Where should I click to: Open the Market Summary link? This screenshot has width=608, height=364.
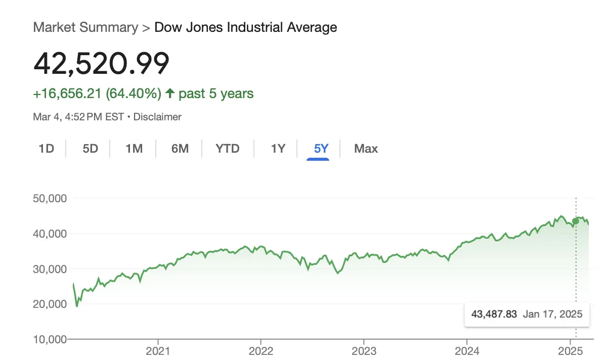(x=85, y=27)
